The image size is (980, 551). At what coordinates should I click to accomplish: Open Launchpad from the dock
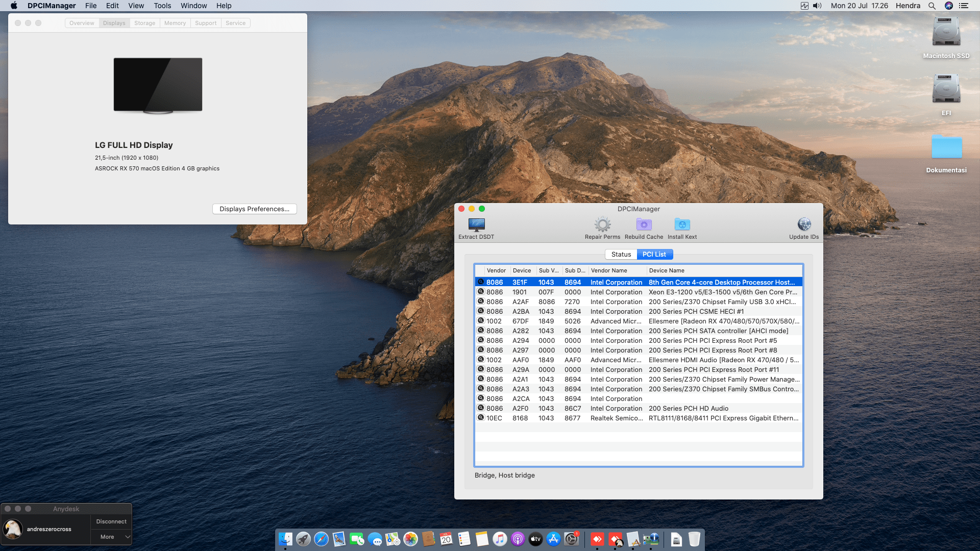[x=303, y=539]
